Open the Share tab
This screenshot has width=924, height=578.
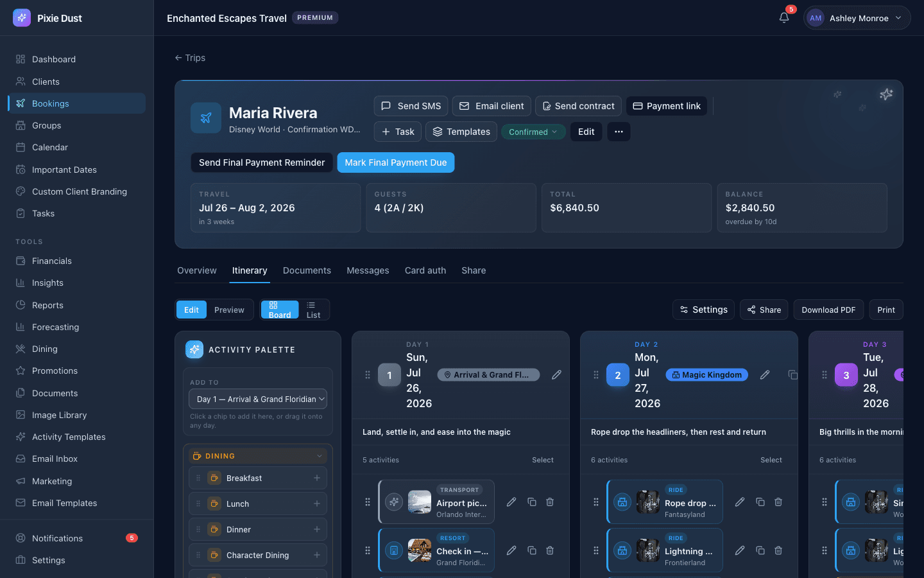coord(474,270)
